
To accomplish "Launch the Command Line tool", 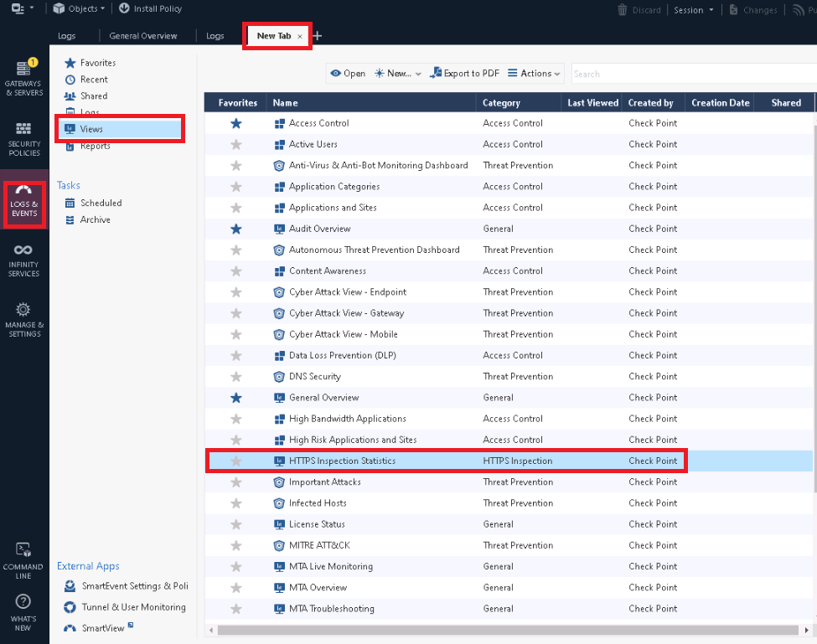I will coord(23,560).
